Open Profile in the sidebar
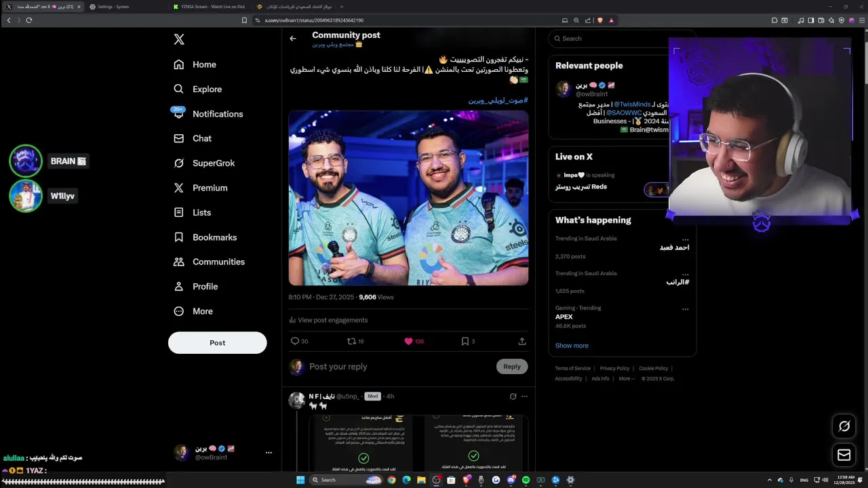 pyautogui.click(x=196, y=287)
